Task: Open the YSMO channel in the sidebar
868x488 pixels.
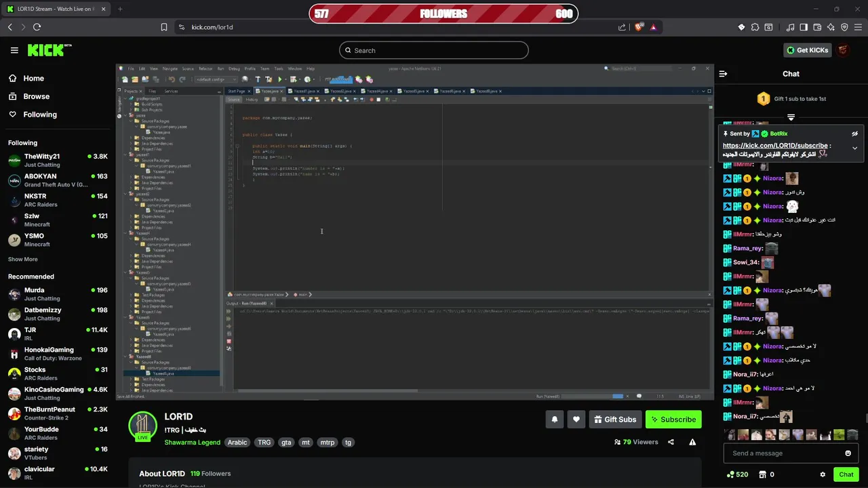Action: tap(58, 240)
